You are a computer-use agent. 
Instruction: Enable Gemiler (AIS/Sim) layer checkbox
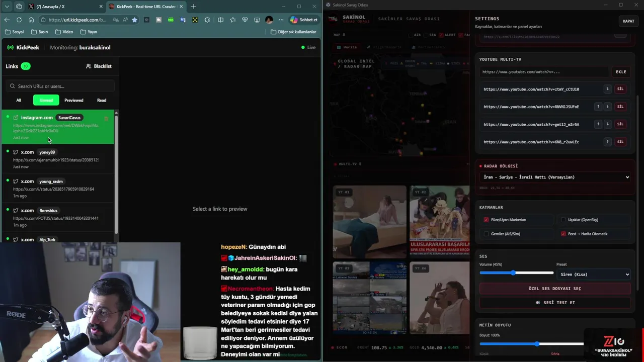(x=486, y=234)
